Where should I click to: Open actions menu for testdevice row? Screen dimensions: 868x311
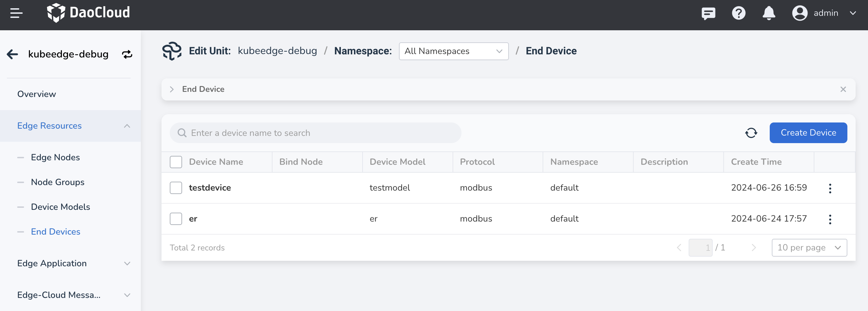click(x=830, y=188)
